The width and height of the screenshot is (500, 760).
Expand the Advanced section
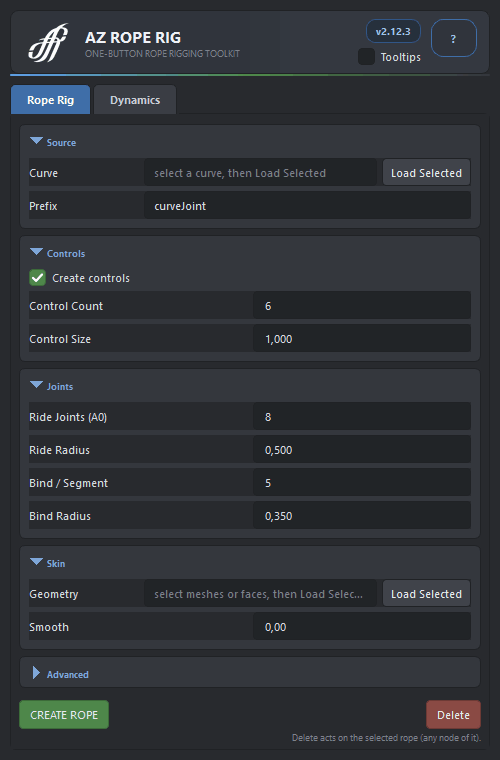click(x=36, y=673)
